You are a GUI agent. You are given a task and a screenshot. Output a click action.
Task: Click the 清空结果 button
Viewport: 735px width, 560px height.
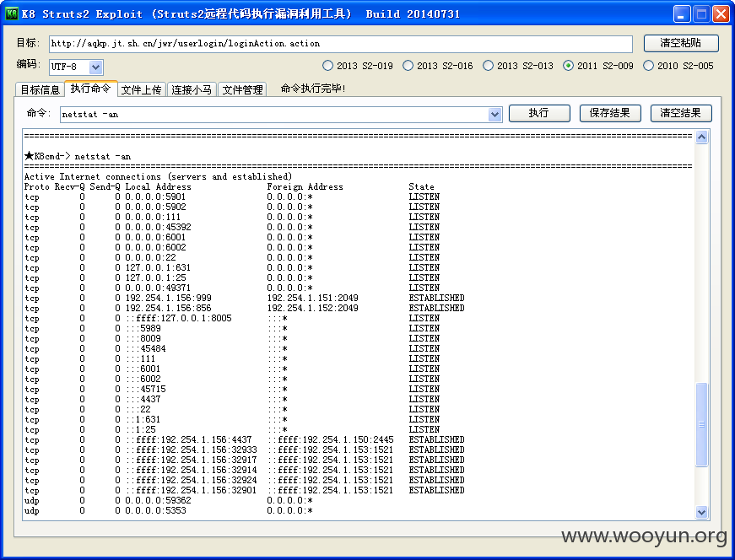[681, 113]
